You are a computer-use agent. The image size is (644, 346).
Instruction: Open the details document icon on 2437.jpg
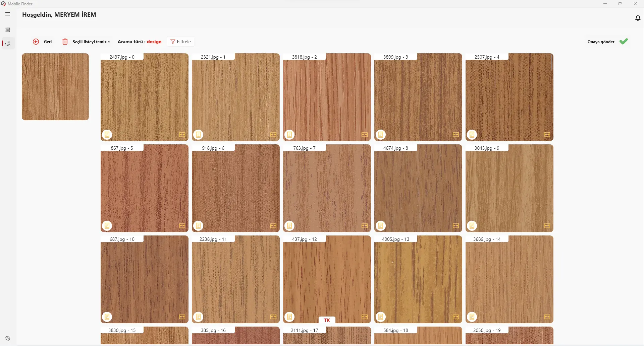(107, 135)
